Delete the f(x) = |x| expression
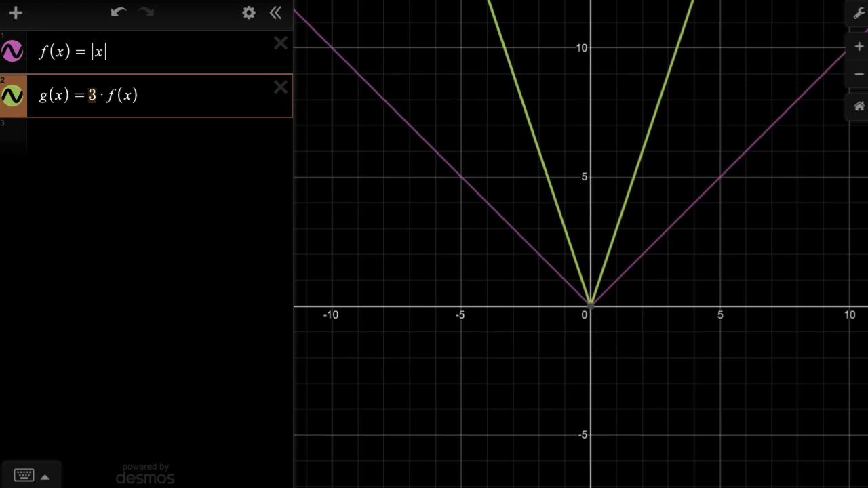 point(280,44)
